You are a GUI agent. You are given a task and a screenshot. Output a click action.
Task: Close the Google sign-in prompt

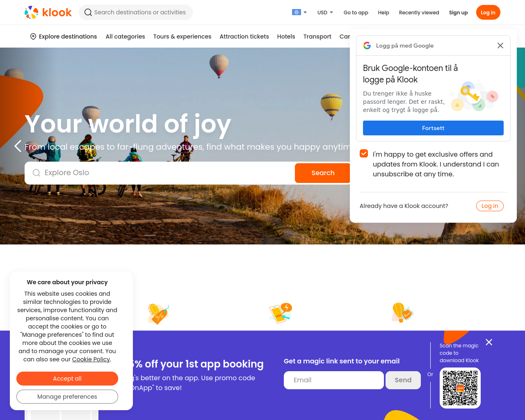(x=500, y=46)
